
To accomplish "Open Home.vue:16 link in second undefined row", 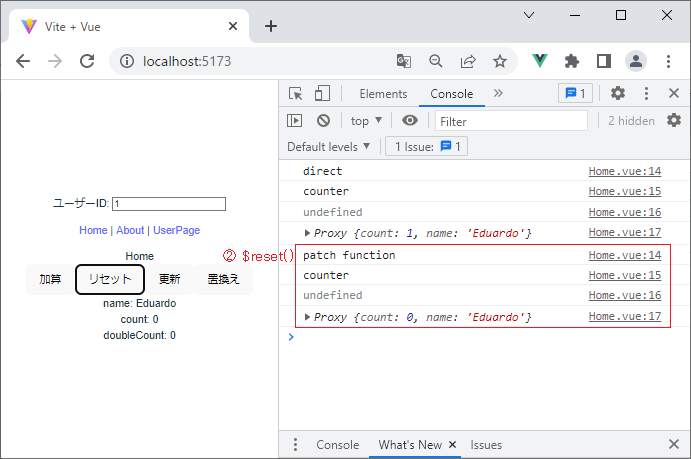I will 625,295.
